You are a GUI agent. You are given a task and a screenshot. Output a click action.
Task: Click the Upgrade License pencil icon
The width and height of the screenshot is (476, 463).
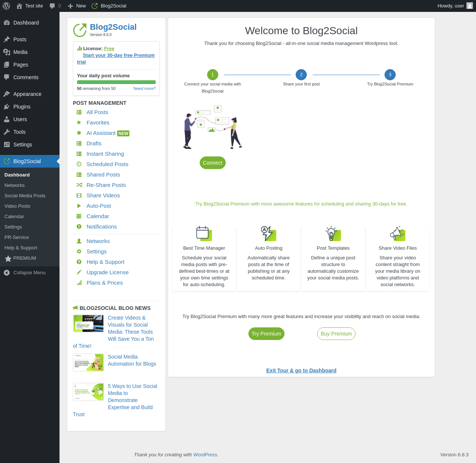[79, 272]
